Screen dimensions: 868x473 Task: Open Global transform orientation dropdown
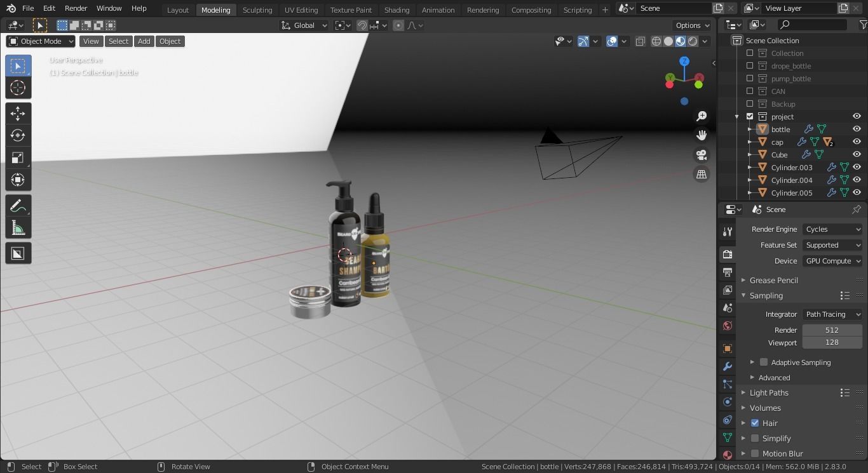point(304,25)
